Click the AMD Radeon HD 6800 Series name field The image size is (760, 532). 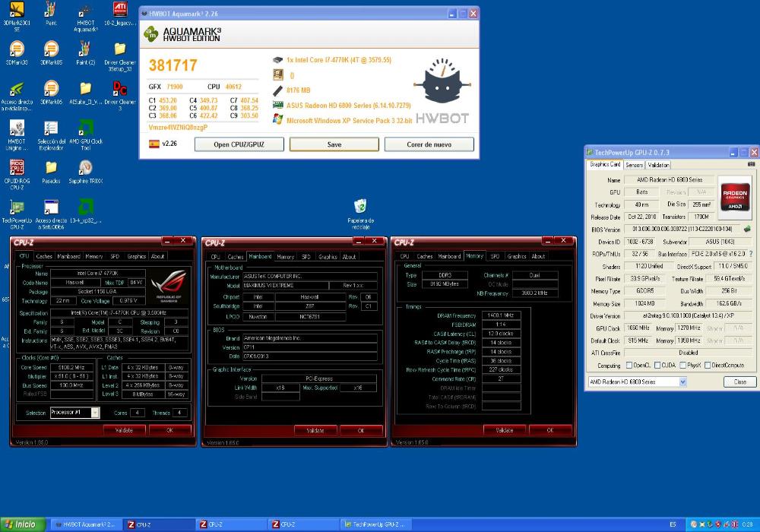tap(670, 180)
